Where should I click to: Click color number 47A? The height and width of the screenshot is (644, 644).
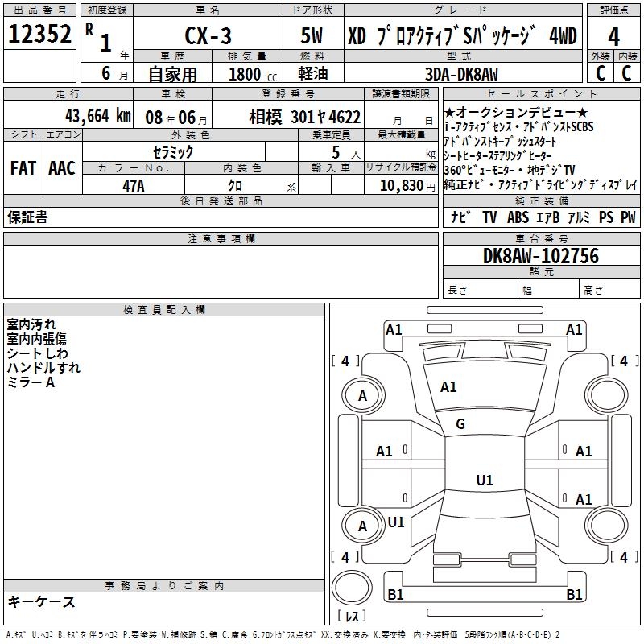[x=134, y=186]
